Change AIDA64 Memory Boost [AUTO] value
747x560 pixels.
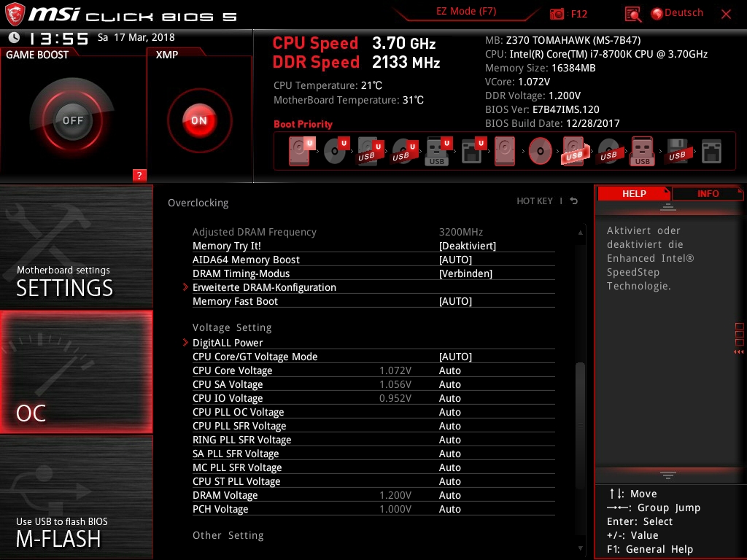[455, 260]
